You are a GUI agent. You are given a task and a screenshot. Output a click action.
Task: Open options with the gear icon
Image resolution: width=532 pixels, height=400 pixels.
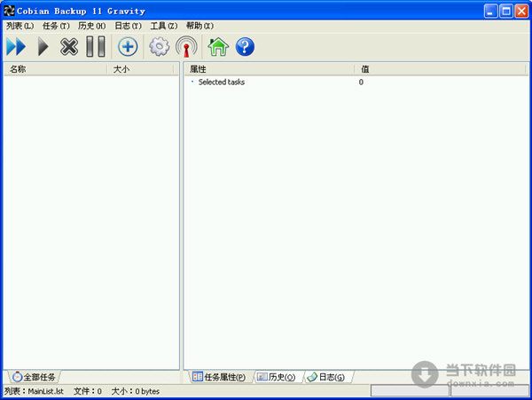[159, 46]
